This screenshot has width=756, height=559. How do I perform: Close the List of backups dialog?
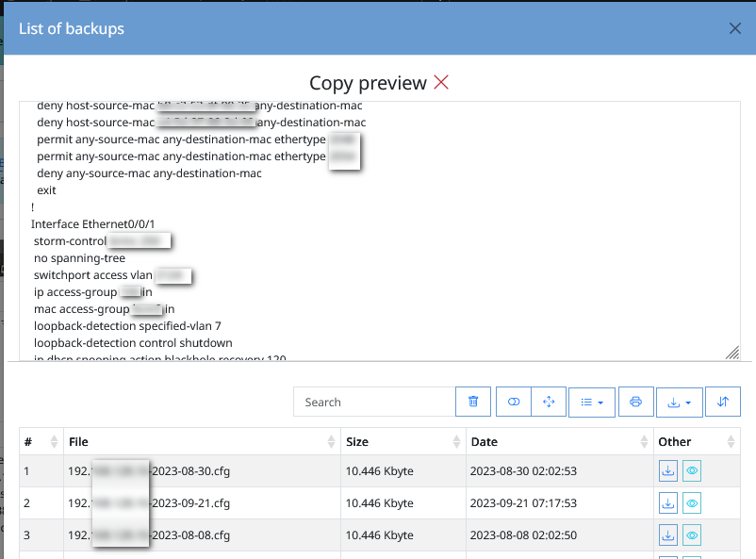tap(734, 28)
